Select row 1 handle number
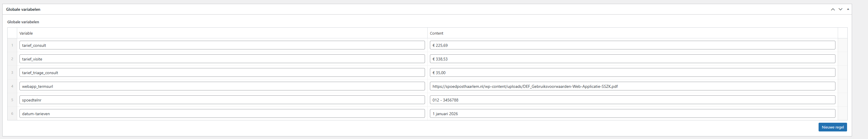 tap(12, 45)
